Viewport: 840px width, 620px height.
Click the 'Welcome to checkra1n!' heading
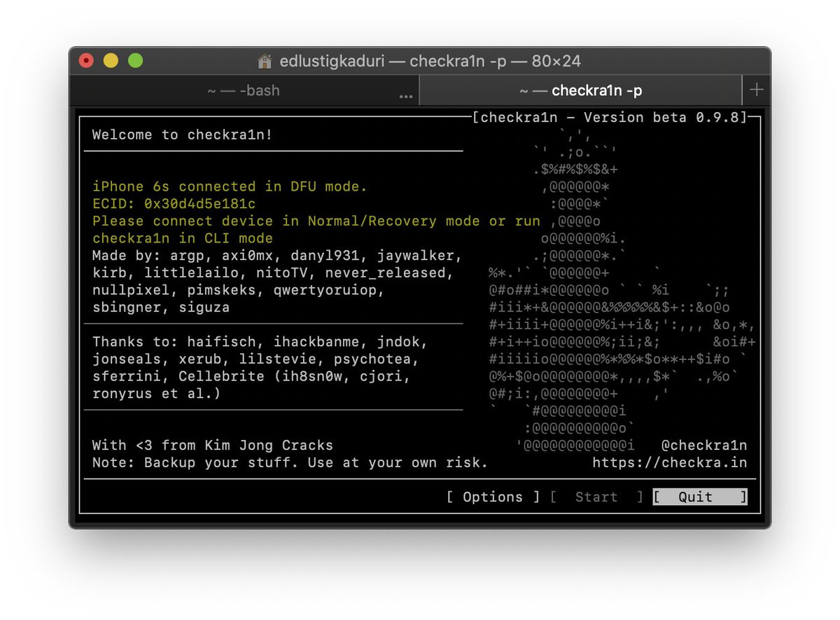click(183, 135)
